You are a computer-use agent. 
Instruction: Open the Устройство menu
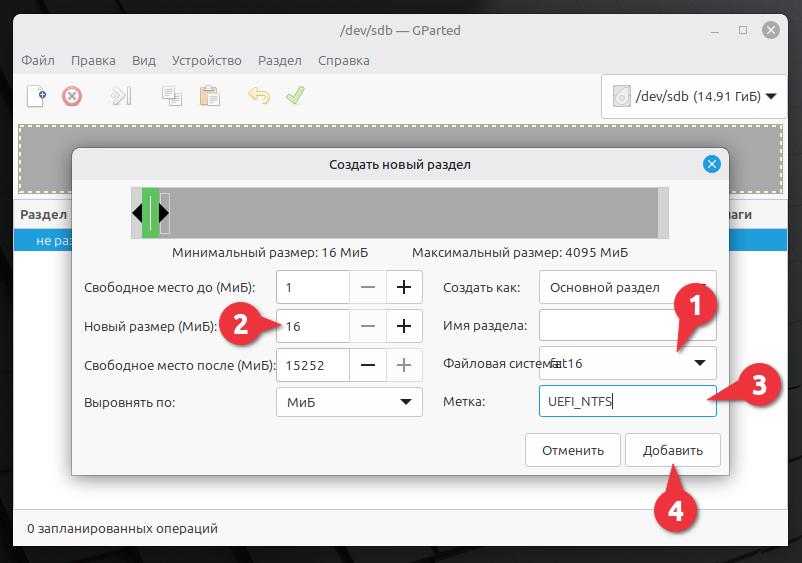[x=207, y=60]
